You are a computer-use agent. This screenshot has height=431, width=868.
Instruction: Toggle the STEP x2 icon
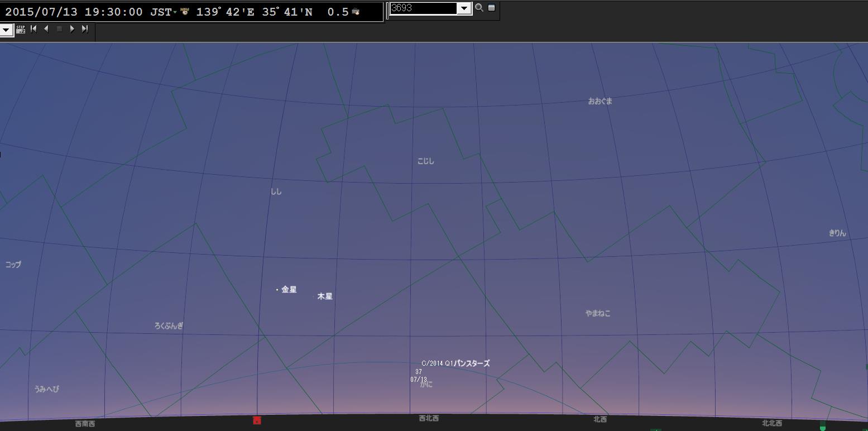[x=21, y=30]
